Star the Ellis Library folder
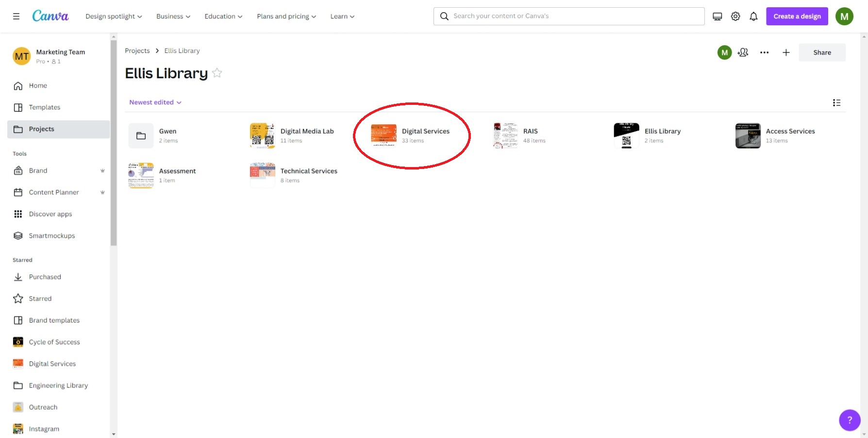The height and width of the screenshot is (438, 868). tap(217, 73)
